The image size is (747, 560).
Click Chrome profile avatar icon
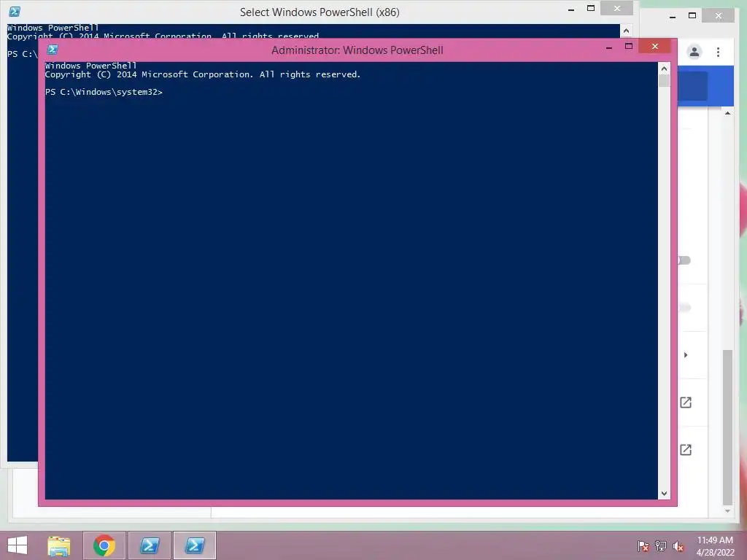click(x=694, y=52)
